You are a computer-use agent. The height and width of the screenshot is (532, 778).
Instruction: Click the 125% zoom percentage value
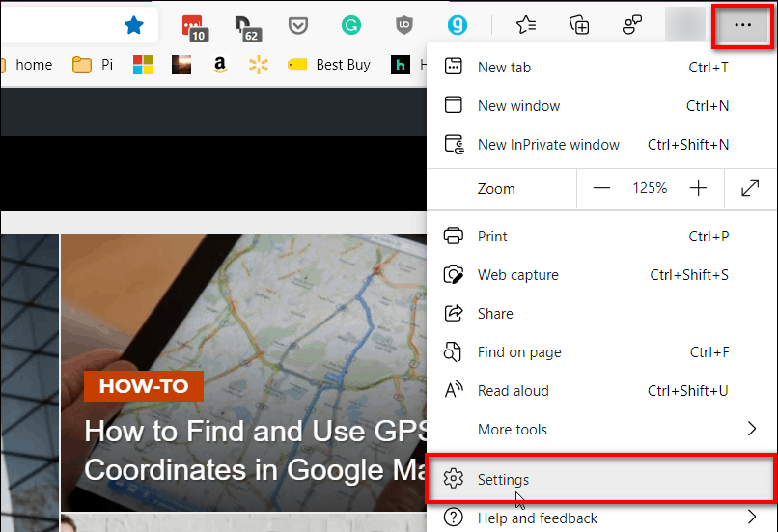tap(650, 188)
